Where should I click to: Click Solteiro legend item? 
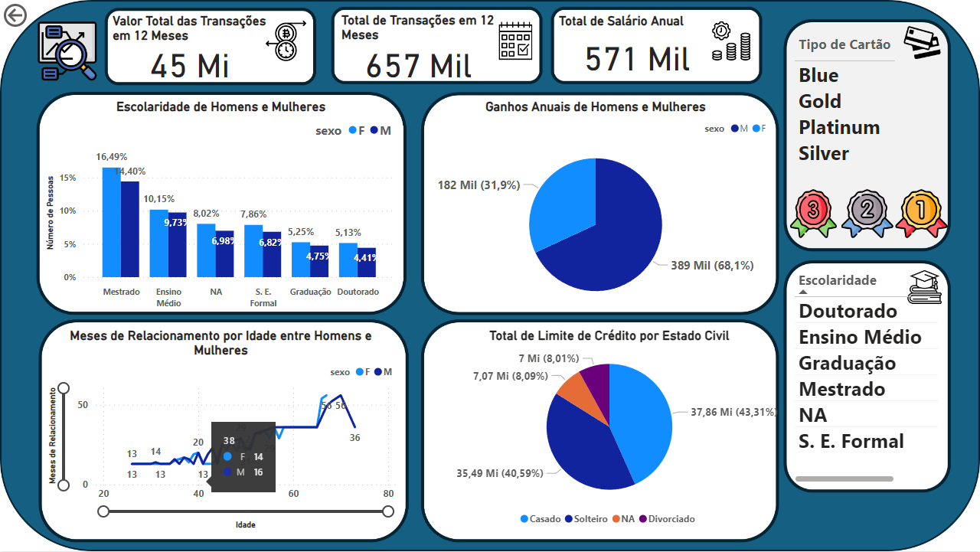click(x=587, y=519)
